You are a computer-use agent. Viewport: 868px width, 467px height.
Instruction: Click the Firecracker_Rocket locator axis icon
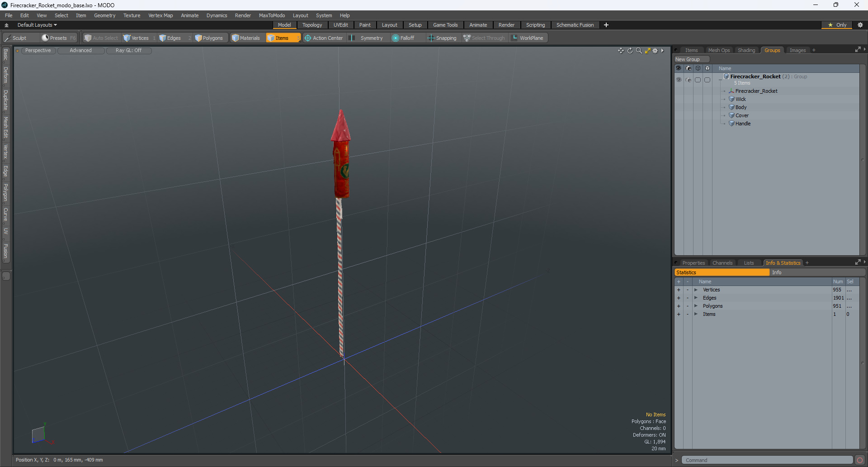731,91
